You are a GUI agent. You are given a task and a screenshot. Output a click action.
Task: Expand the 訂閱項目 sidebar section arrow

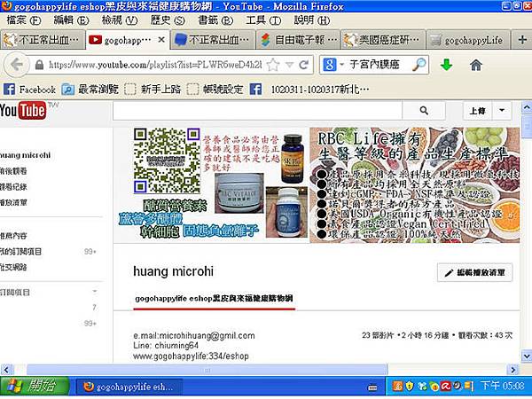tap(95, 292)
